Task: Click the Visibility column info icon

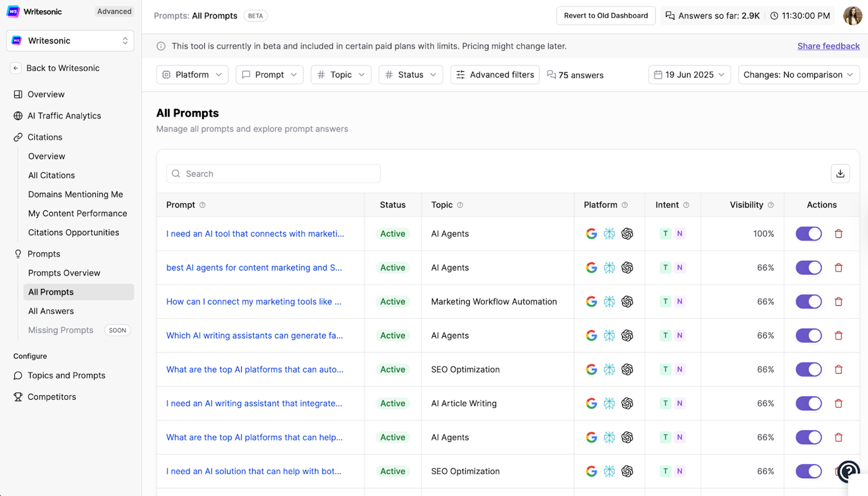Action: 770,205
